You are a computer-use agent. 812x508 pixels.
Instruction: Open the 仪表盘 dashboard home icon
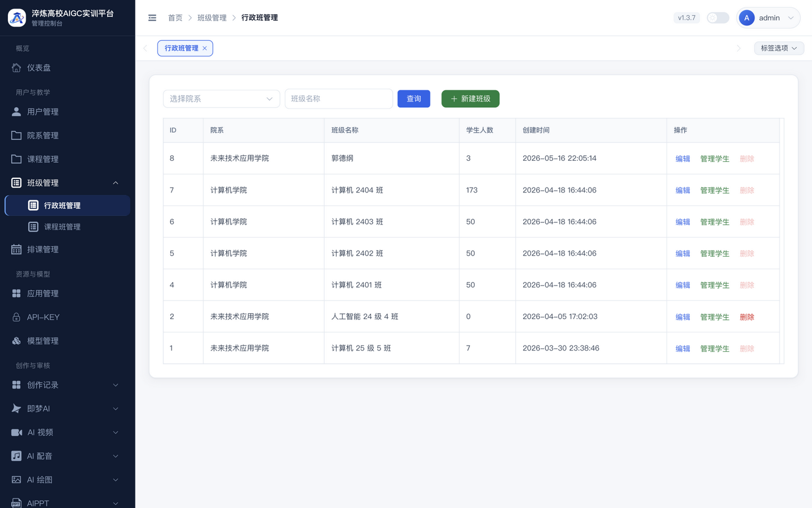point(16,68)
